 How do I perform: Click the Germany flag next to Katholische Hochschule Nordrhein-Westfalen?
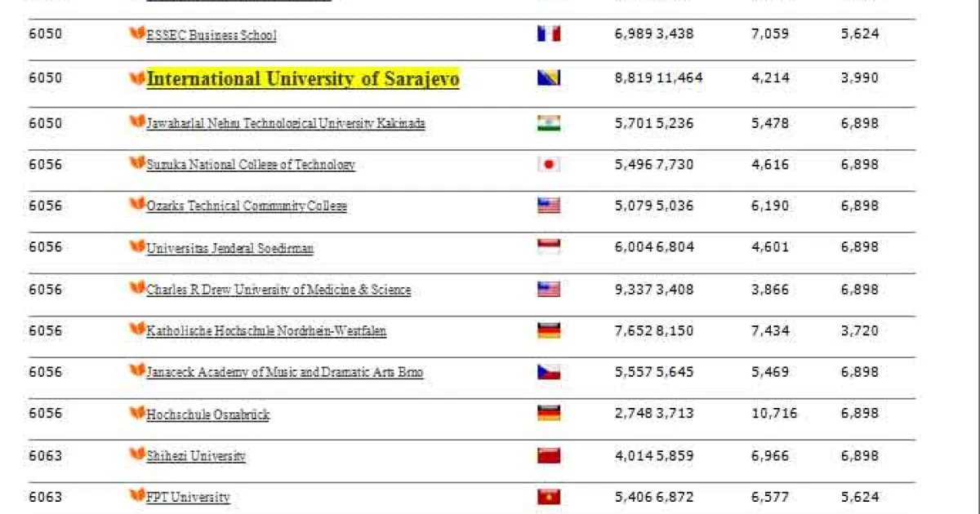[x=549, y=330]
